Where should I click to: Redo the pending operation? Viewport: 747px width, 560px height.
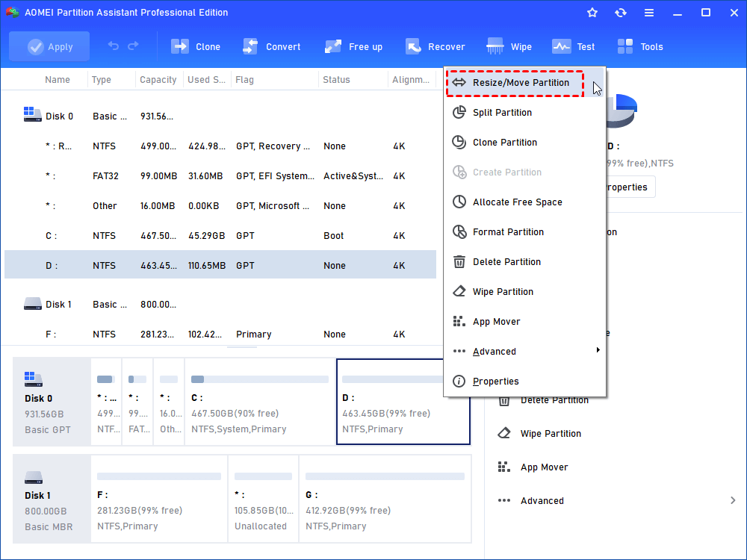pos(133,46)
